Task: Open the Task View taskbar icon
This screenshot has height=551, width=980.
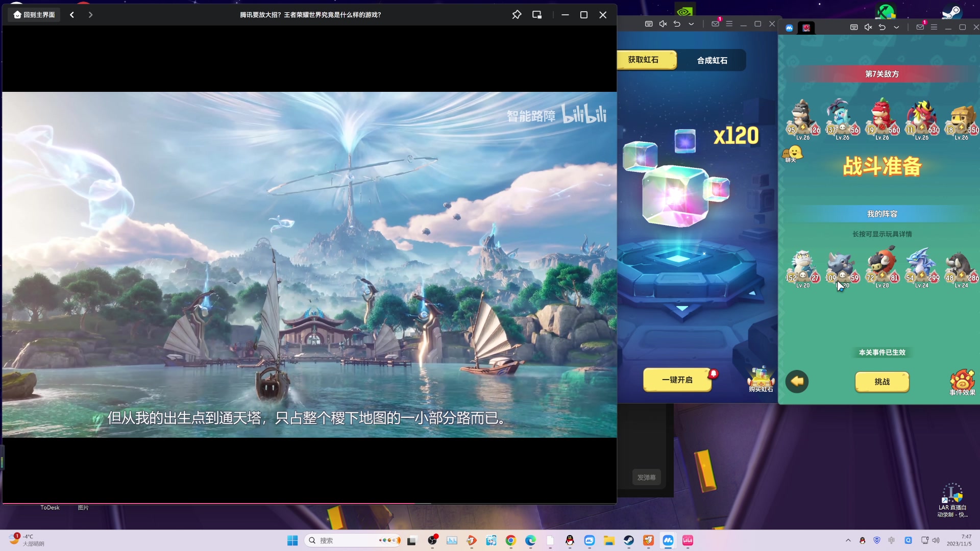Action: (x=412, y=540)
